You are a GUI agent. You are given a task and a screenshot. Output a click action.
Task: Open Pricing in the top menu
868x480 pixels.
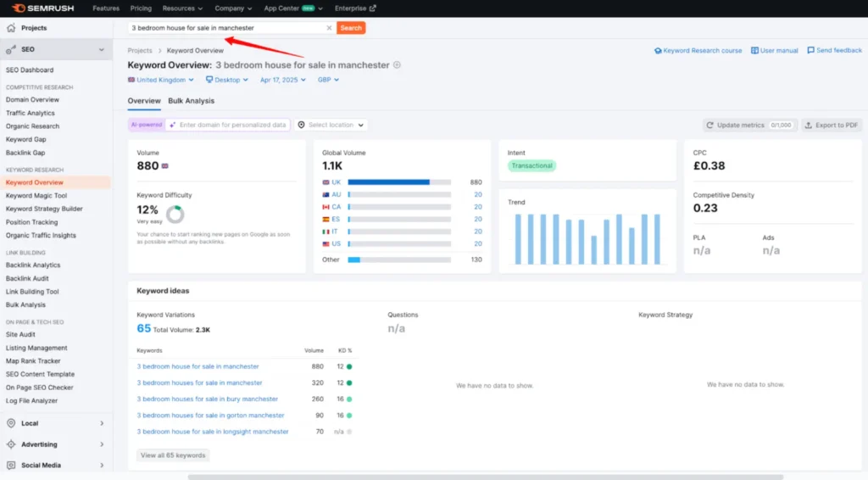click(141, 8)
